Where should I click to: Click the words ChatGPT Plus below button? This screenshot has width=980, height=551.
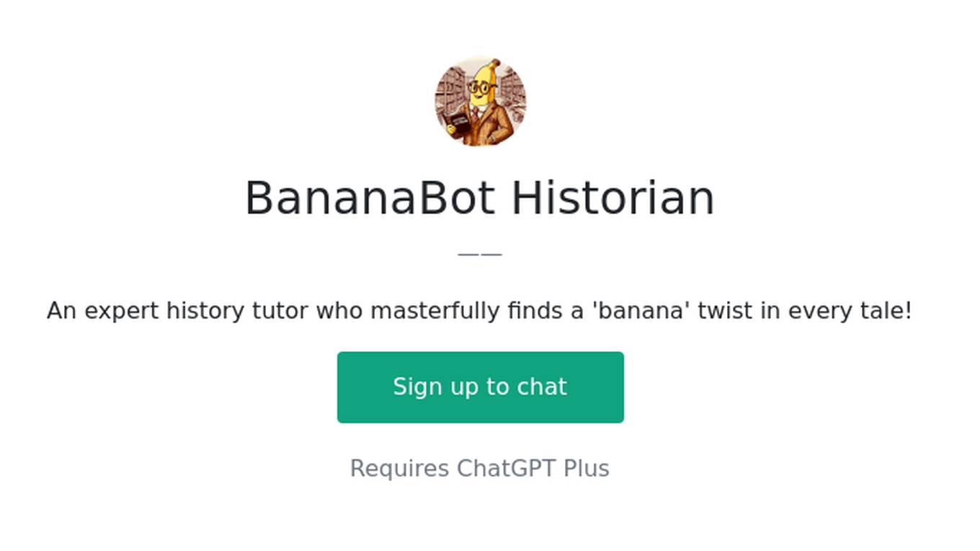point(533,469)
